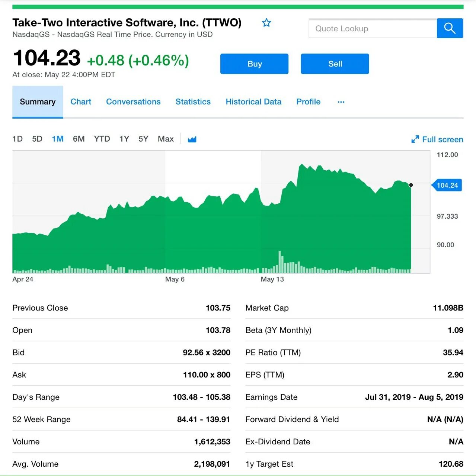The image size is (476, 476).
Task: Switch chart to YTD range
Action: [x=102, y=139]
